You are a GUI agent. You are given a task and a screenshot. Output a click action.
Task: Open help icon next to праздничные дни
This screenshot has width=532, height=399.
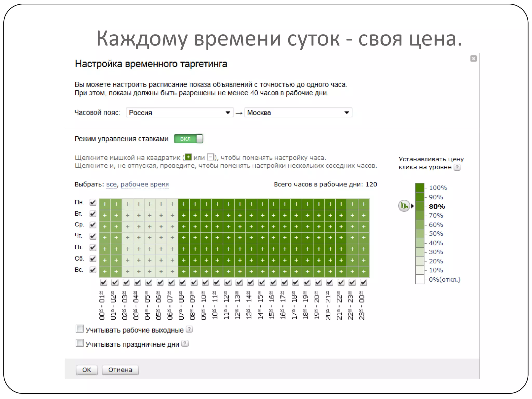pyautogui.click(x=185, y=343)
